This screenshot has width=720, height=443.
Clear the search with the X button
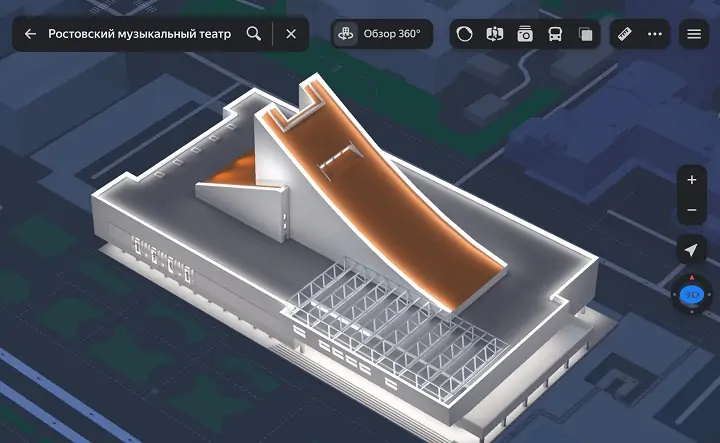click(291, 34)
